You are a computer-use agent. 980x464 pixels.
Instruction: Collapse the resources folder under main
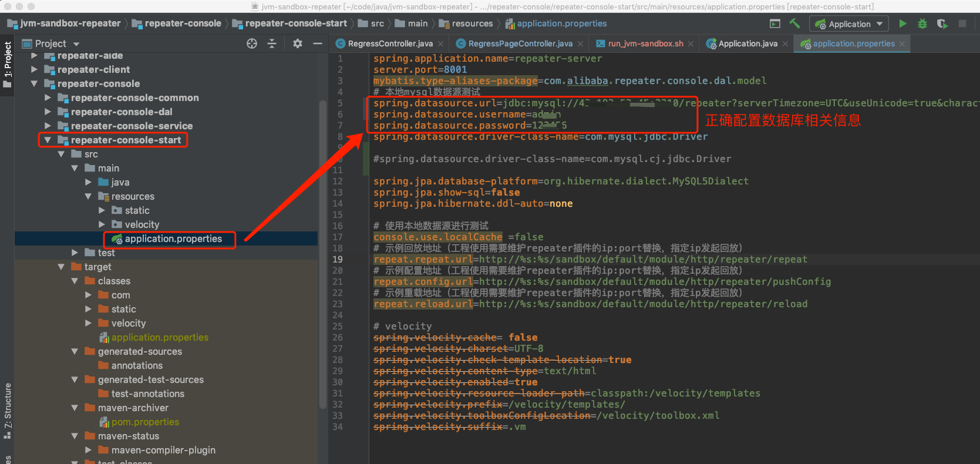point(88,196)
